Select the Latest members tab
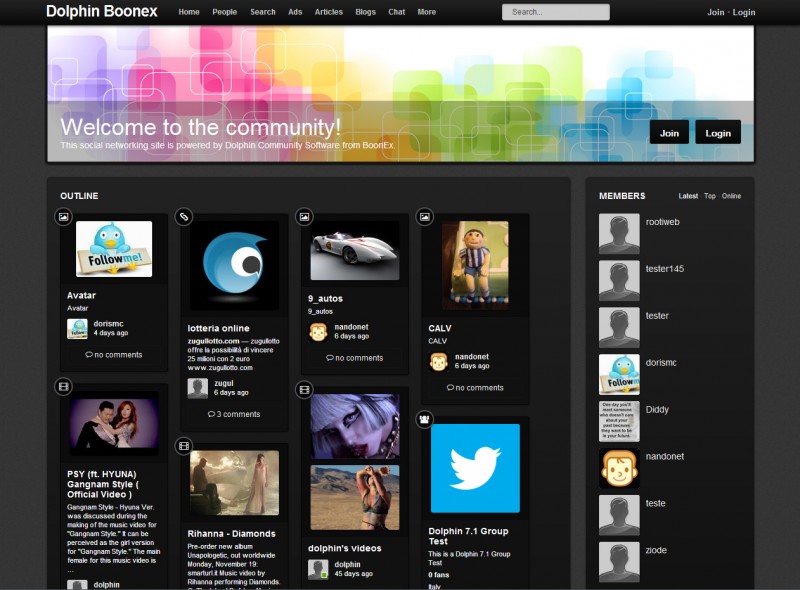This screenshot has width=800, height=590. 688,196
